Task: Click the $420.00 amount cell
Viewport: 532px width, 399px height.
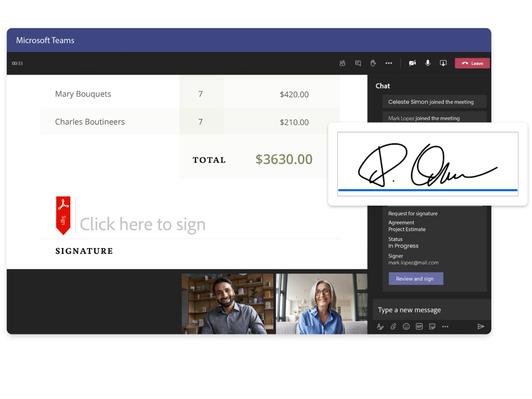Action: 294,94
